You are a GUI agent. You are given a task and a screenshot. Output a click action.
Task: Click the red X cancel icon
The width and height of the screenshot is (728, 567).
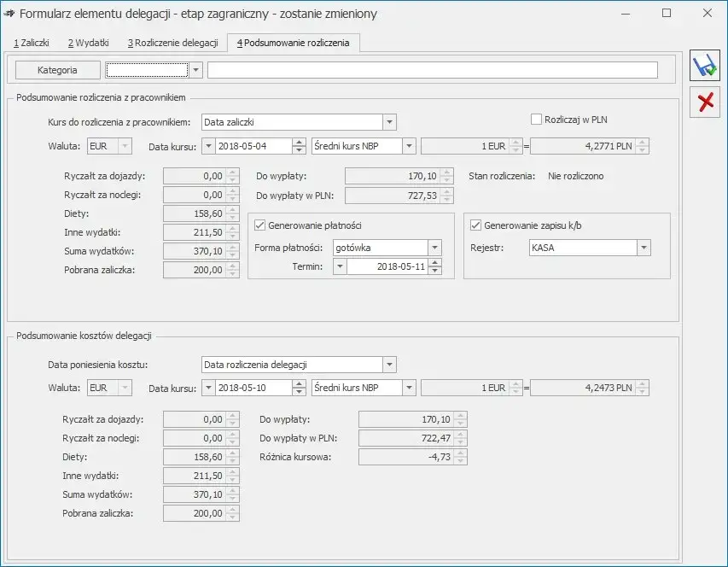pos(705,102)
